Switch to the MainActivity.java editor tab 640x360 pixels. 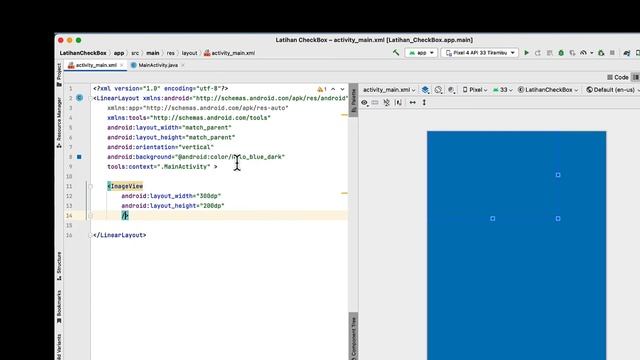pyautogui.click(x=158, y=65)
